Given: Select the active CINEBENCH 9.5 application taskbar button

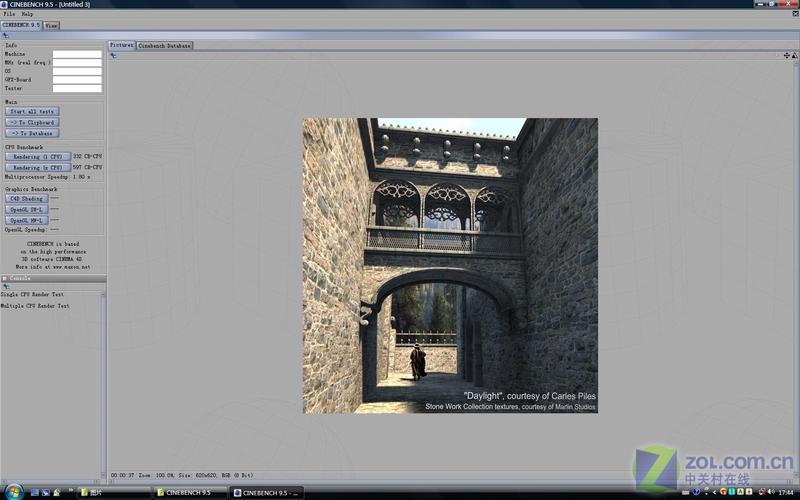Looking at the screenshot, I should [x=266, y=492].
